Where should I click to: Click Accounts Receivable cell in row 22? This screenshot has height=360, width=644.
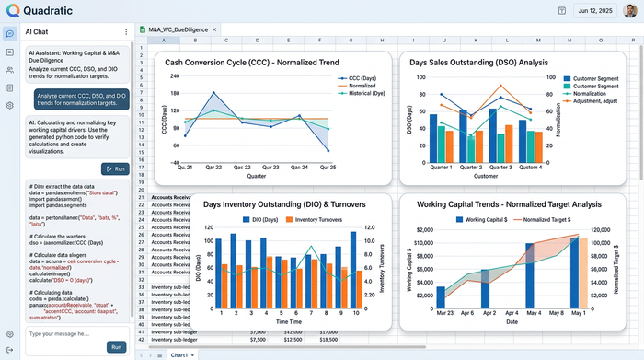(170, 205)
